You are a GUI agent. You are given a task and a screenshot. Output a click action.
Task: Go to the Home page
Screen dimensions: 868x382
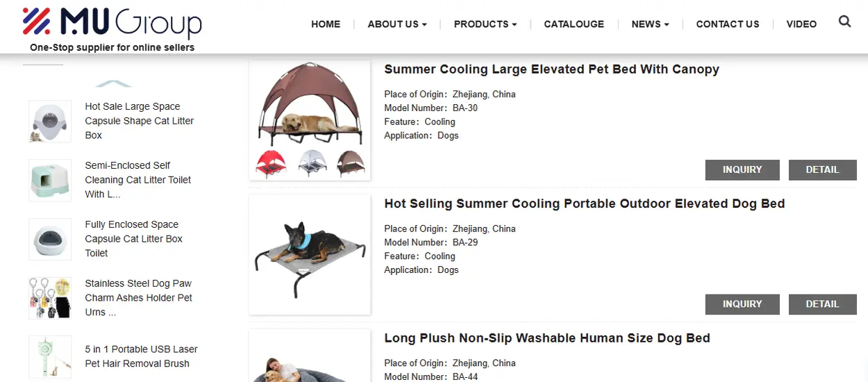(326, 24)
